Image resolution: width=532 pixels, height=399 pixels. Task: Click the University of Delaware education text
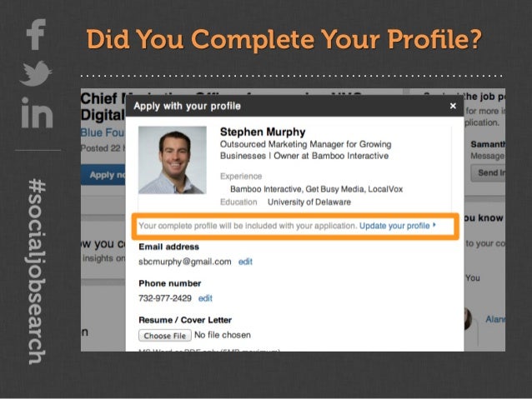click(x=309, y=202)
